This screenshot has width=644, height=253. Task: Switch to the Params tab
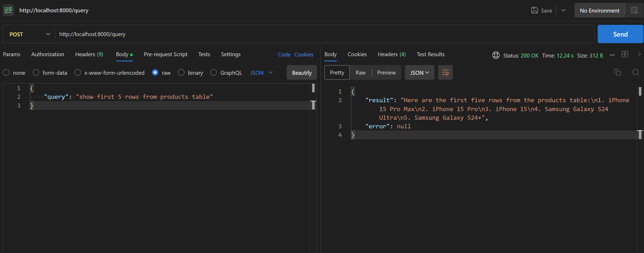coord(12,54)
